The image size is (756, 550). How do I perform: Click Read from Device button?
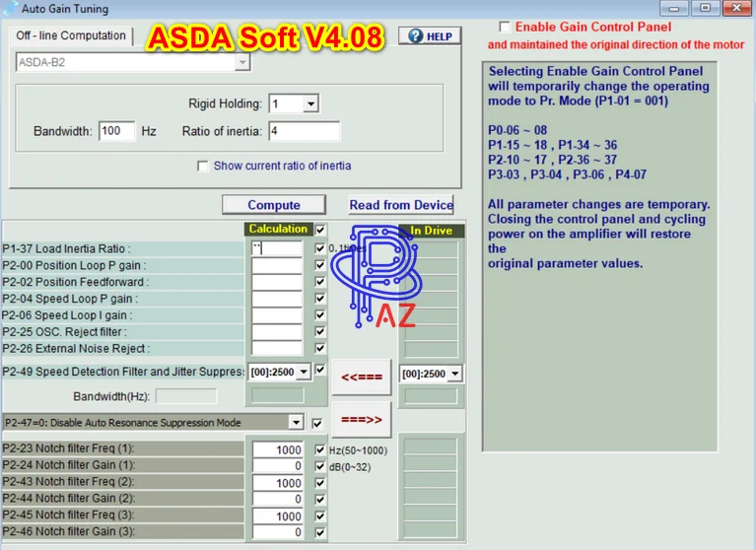[401, 205]
